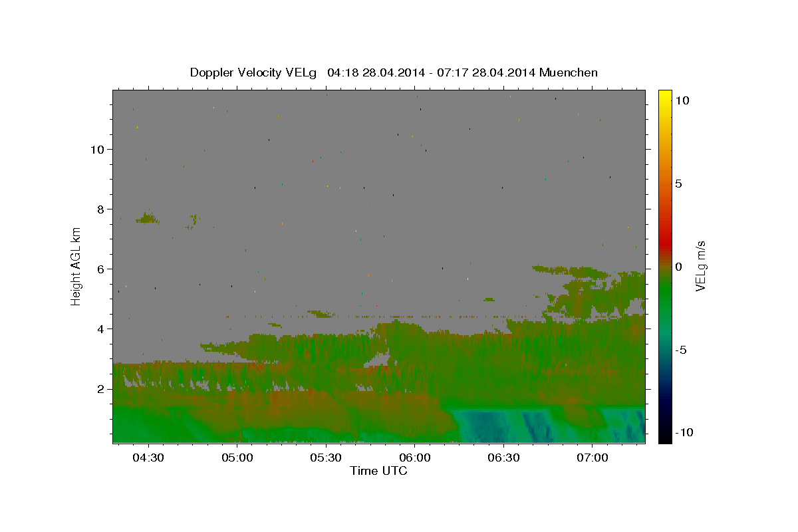The height and width of the screenshot is (532, 798).
Task: Pick the yellow top of the colorbar
Action: tap(664, 95)
